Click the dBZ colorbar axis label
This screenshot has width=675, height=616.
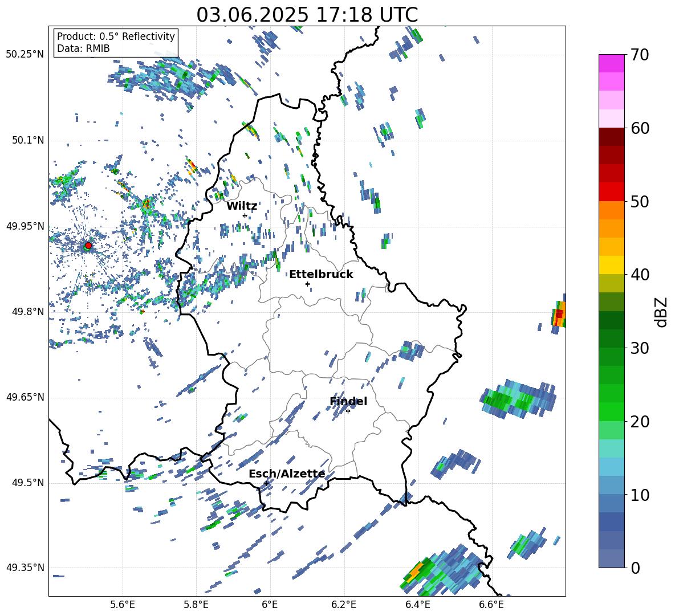(662, 312)
